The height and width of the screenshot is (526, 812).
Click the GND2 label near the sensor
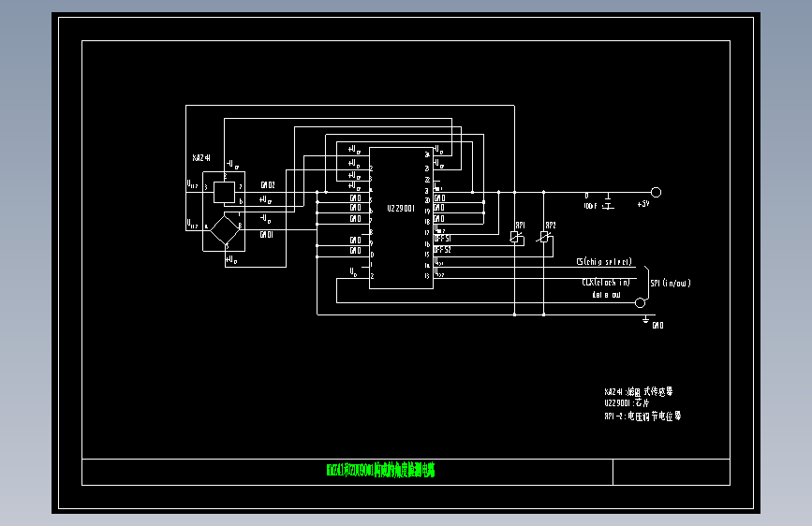[x=268, y=184]
